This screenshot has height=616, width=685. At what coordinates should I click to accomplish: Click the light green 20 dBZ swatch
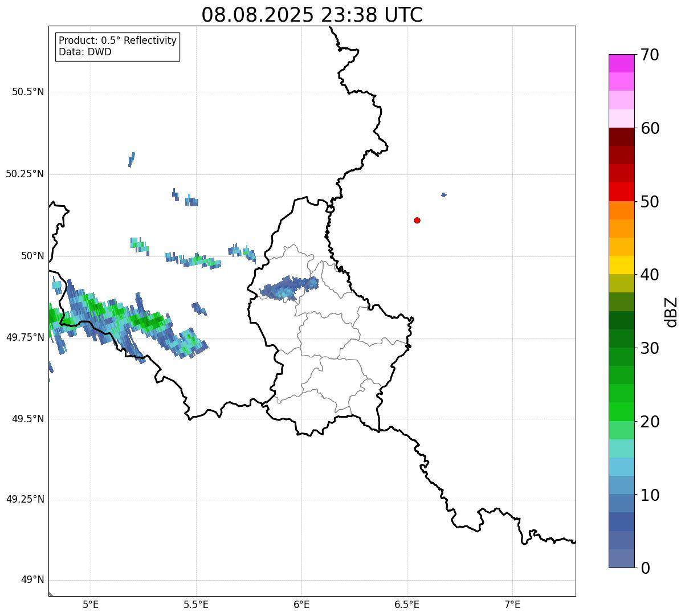621,430
